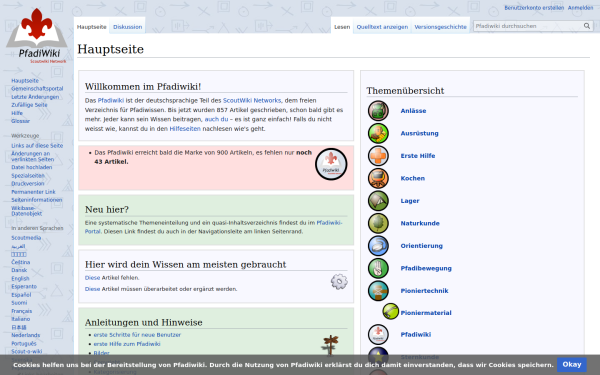Switch to the Diskussion tab
Screen dimensions: 600x375
[x=127, y=27]
